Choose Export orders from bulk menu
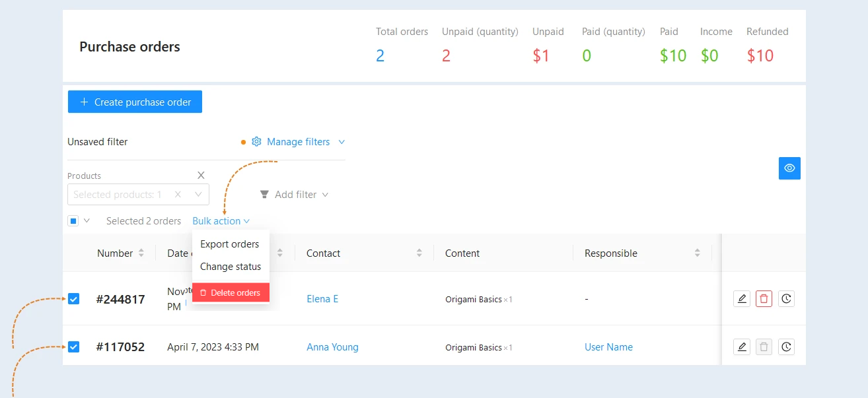The image size is (868, 398). (x=230, y=244)
